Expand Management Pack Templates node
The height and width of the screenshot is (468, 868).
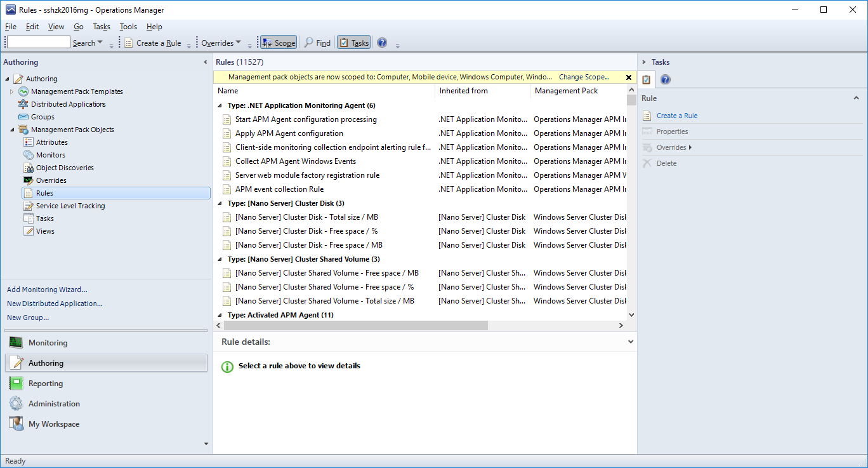(11, 91)
